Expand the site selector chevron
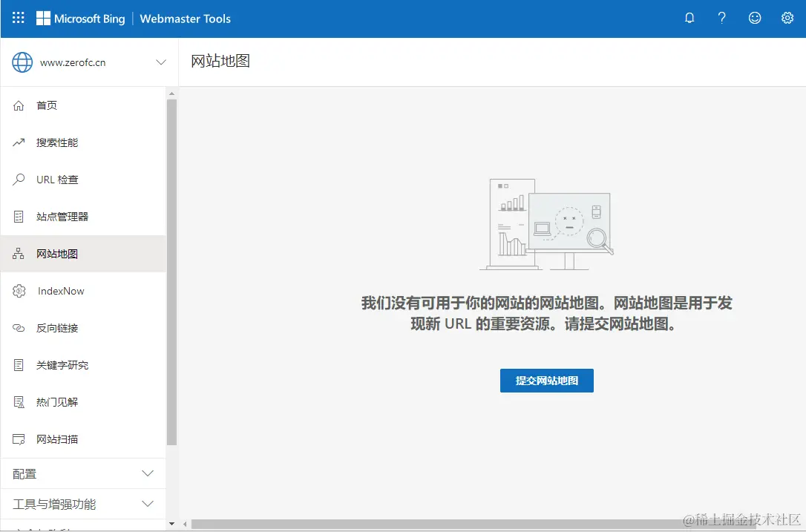 [x=161, y=62]
